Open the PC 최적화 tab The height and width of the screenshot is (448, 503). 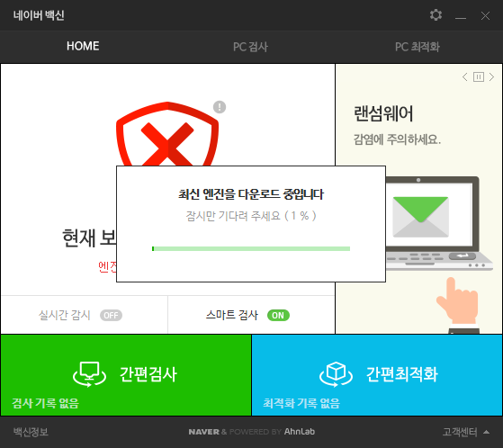[x=417, y=47]
